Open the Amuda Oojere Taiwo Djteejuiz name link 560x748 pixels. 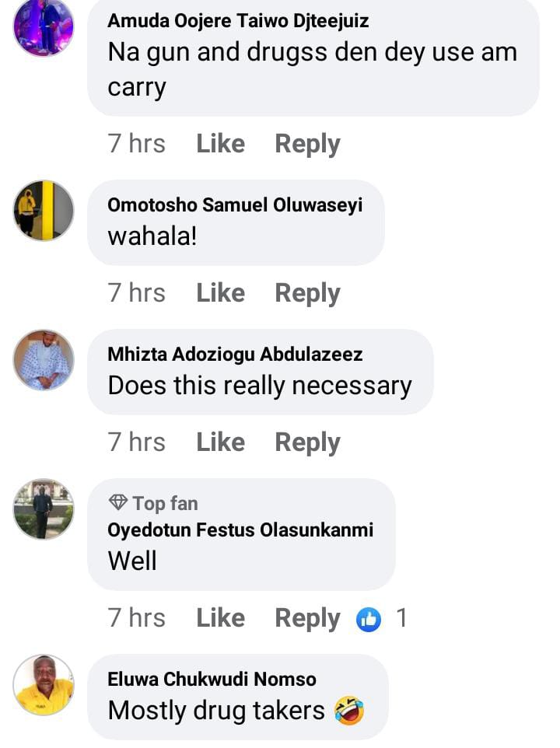238,21
